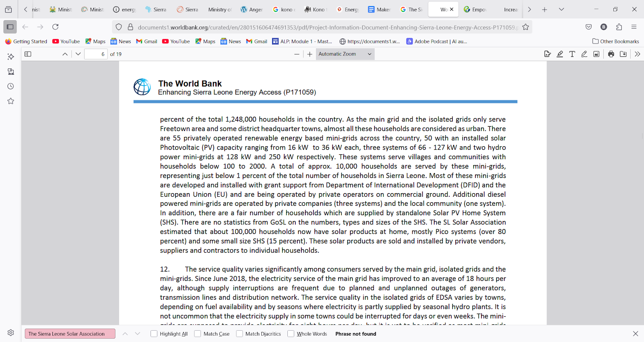Open the history sidebar icon
Image resolution: width=644 pixels, height=342 pixels.
tap(11, 86)
